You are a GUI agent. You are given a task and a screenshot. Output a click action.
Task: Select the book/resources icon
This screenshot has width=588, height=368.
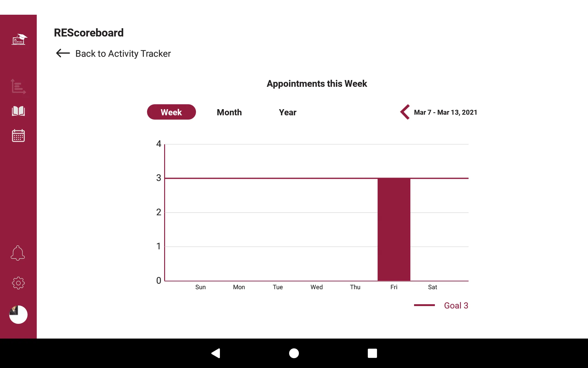(x=18, y=111)
